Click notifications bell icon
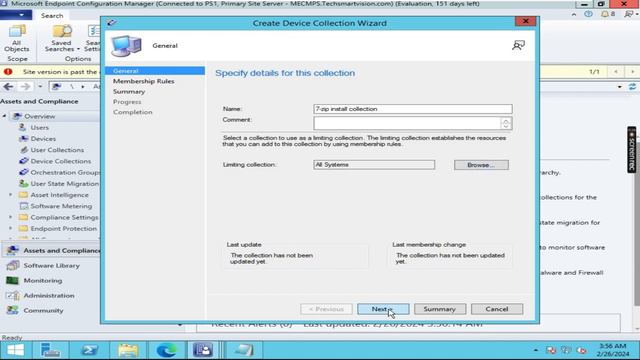 click(x=605, y=14)
